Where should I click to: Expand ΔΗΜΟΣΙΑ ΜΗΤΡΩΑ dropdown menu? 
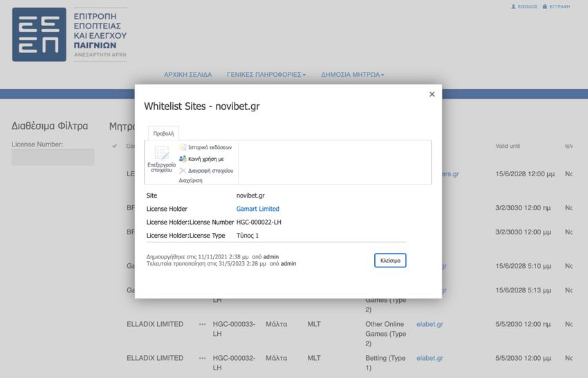point(353,75)
